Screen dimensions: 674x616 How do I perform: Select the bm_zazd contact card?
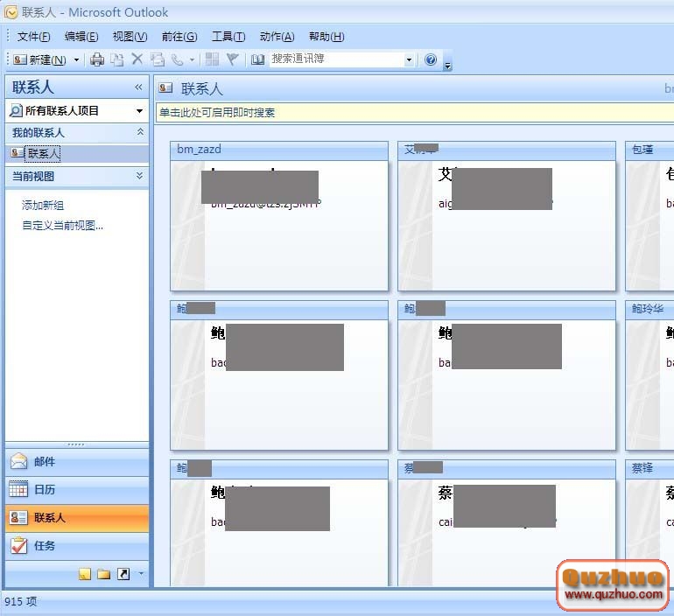click(x=279, y=216)
